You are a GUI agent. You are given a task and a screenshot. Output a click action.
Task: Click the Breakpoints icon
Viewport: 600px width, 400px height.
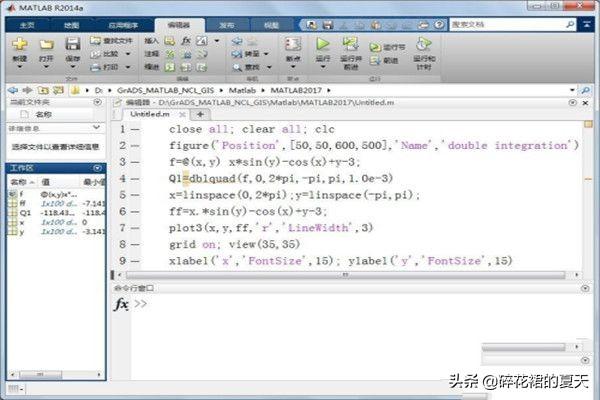point(293,44)
